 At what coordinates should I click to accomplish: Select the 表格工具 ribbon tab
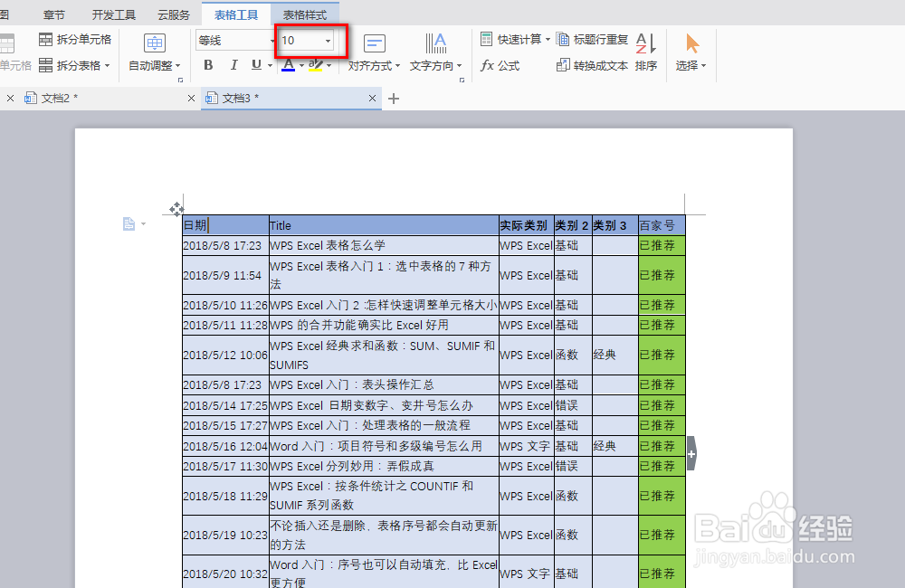click(236, 15)
